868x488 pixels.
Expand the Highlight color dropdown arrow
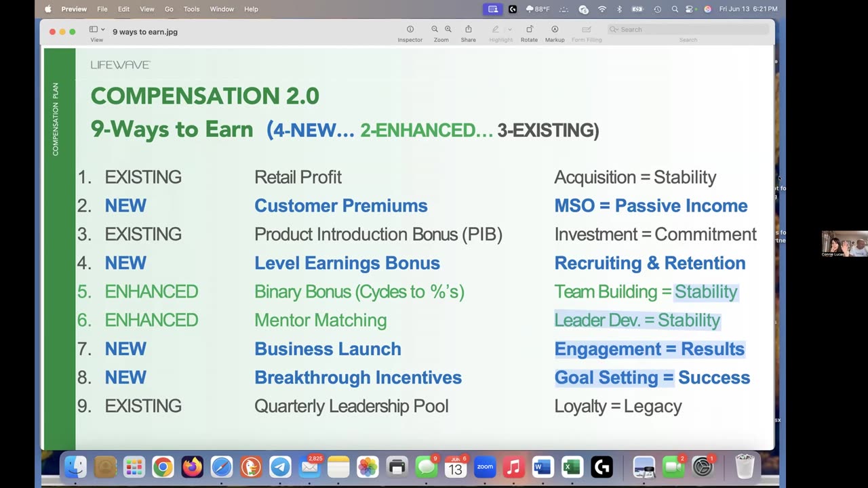pos(510,30)
